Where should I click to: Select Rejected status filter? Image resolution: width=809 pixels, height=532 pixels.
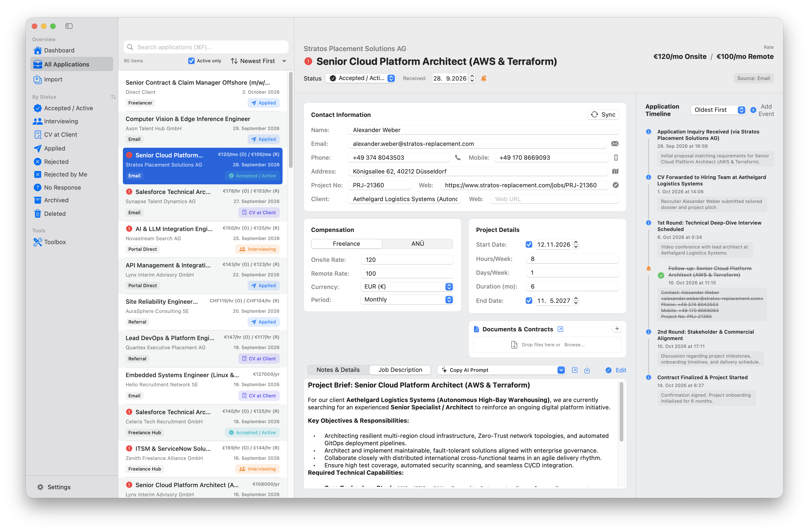pos(72,162)
